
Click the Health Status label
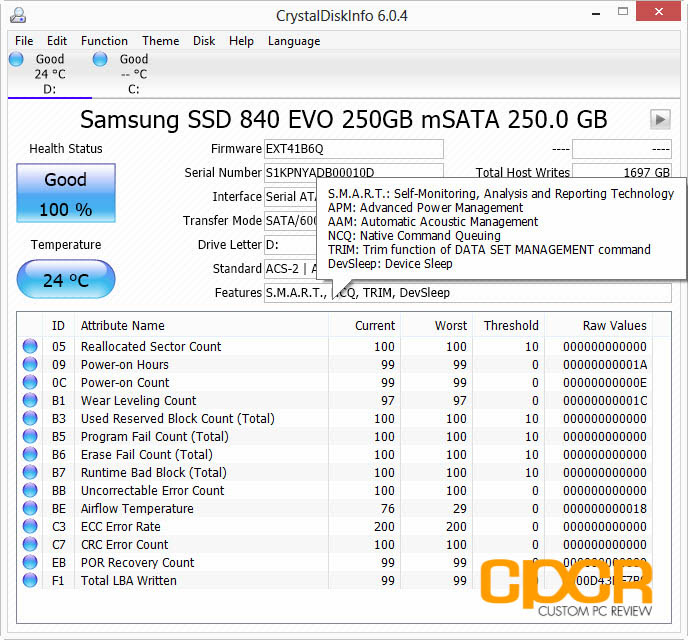click(x=66, y=149)
